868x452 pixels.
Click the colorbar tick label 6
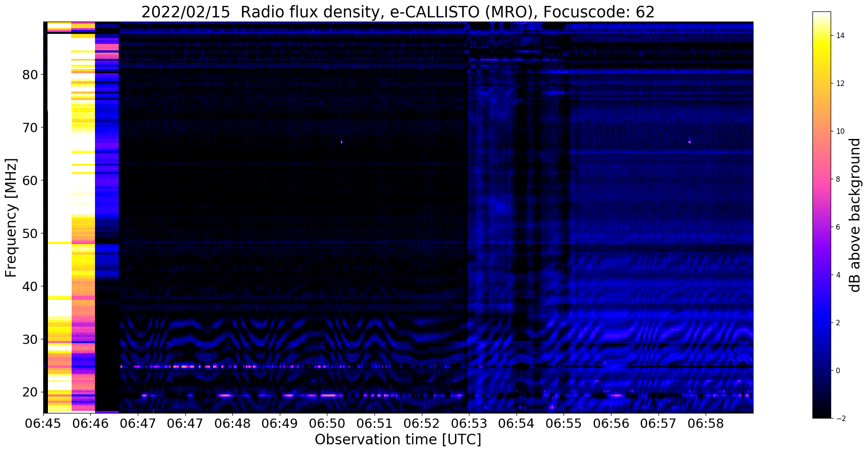(838, 227)
